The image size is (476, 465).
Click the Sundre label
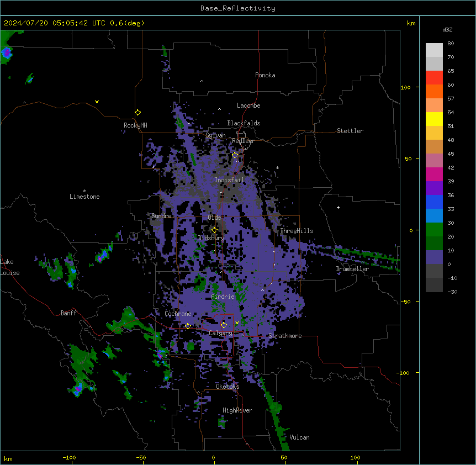pyautogui.click(x=161, y=216)
